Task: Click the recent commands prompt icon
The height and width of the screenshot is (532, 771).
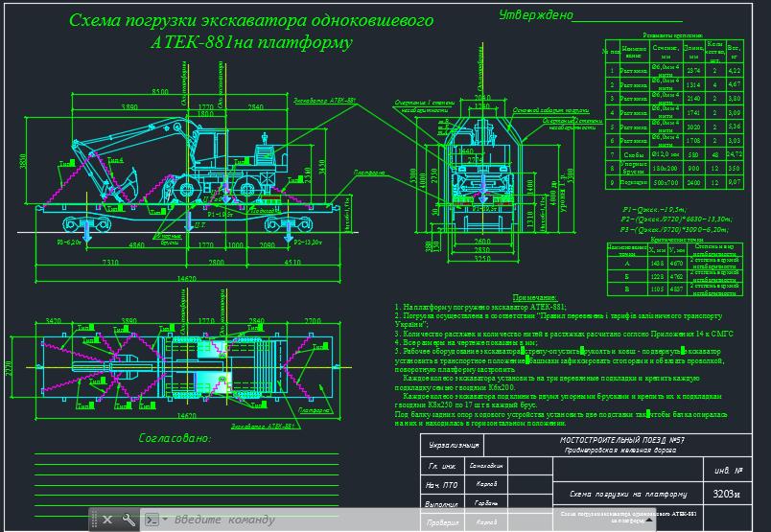Action: coord(152,520)
